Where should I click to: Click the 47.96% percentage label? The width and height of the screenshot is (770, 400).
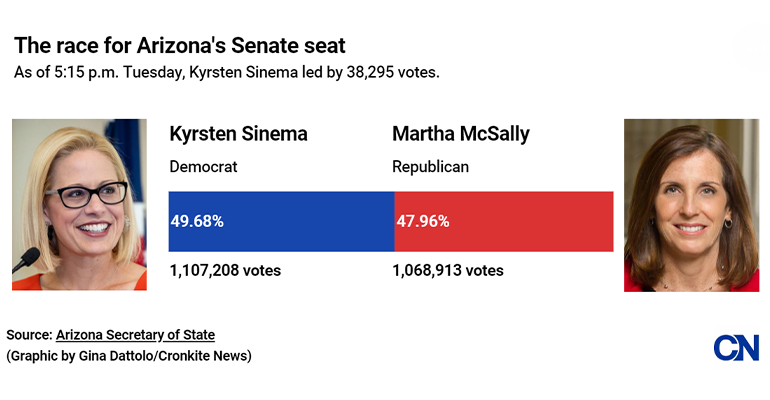[x=421, y=221]
